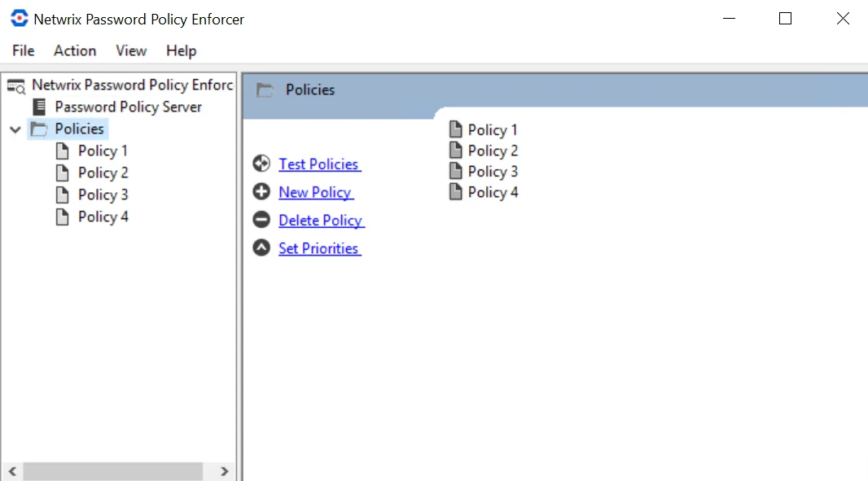Screen dimensions: 868x481
Task: Select Policy 3 in the left tree
Action: point(103,195)
